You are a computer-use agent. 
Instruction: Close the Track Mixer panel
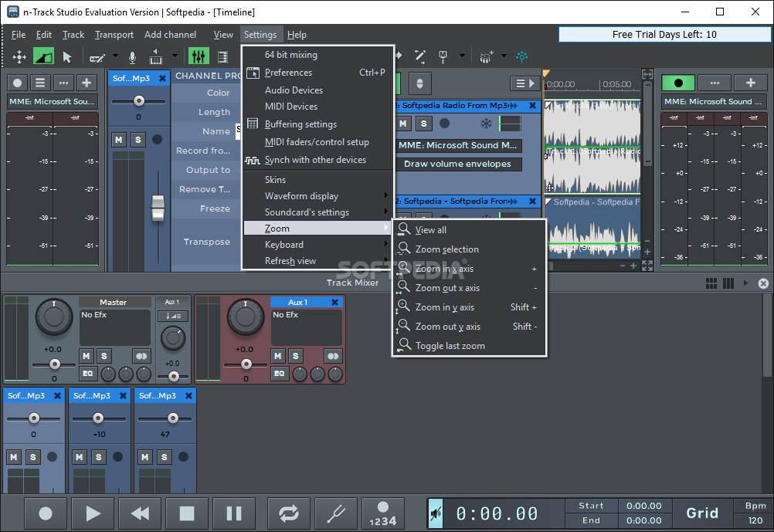763,283
